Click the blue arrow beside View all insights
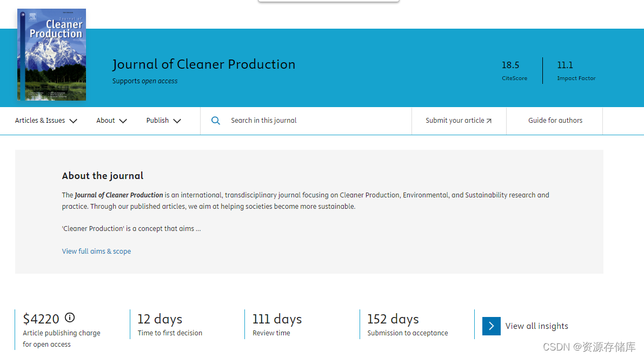 (x=491, y=326)
